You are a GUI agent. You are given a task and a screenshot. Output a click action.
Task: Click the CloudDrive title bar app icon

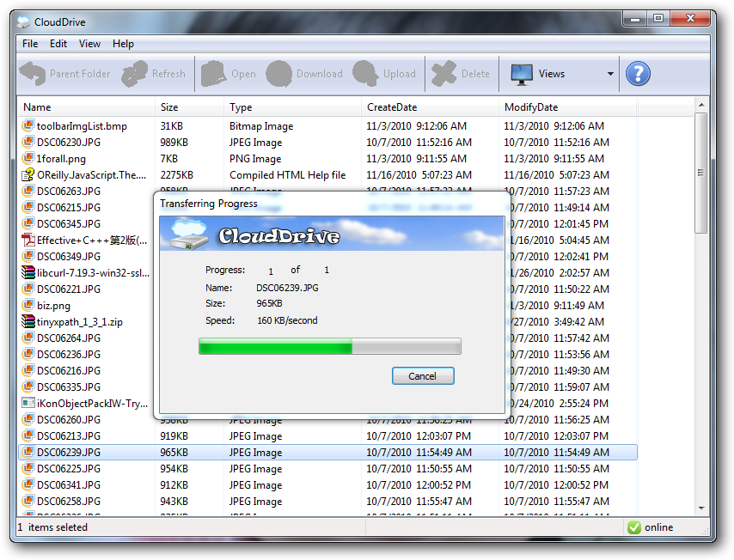click(23, 22)
